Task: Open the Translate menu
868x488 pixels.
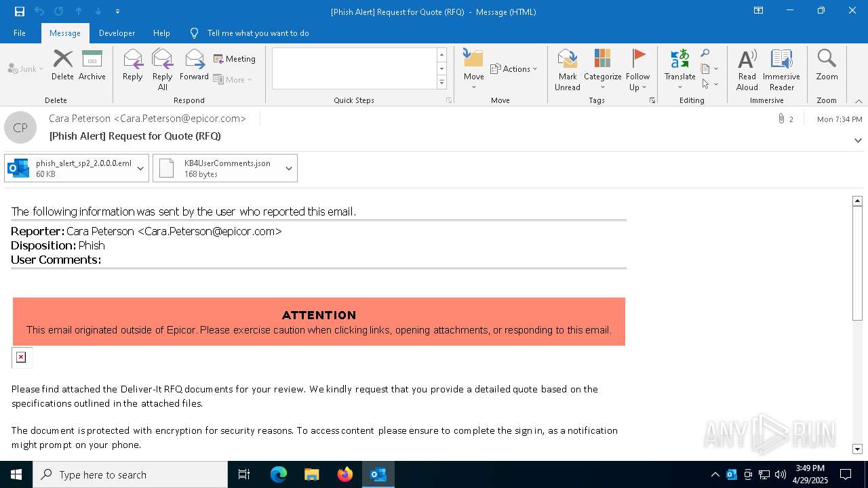Action: coord(679,70)
